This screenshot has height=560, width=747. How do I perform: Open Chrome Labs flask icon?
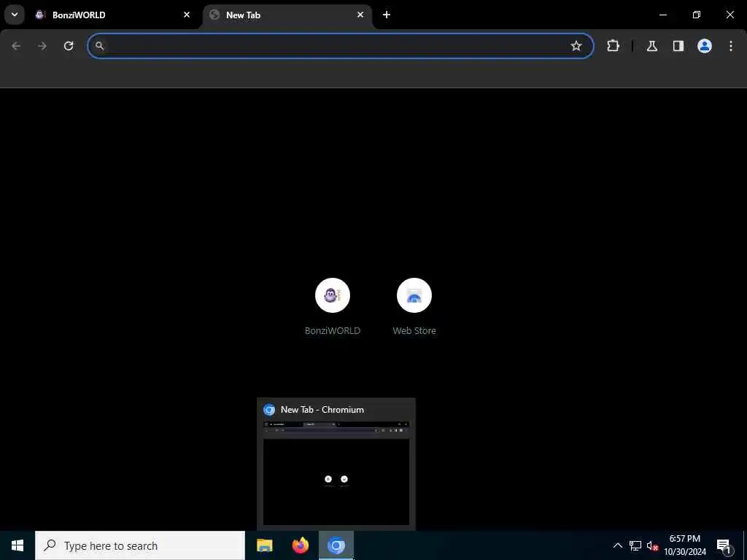point(652,46)
